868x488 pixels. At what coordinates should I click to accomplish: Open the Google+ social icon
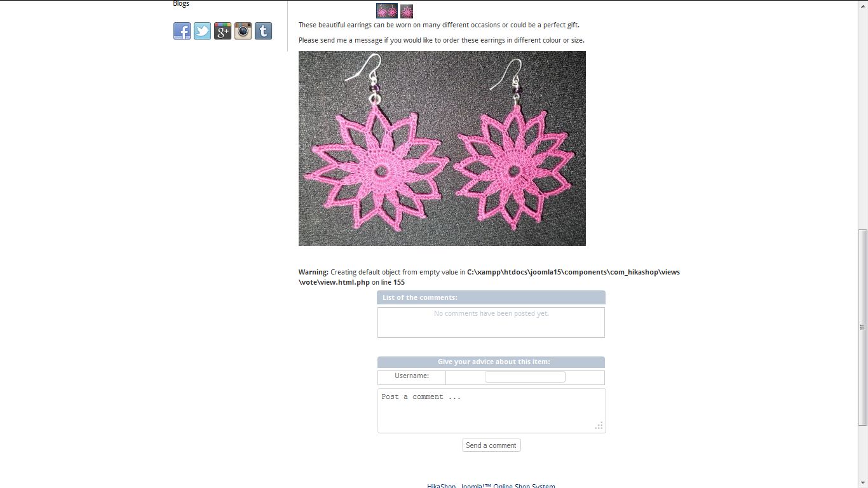tap(222, 31)
